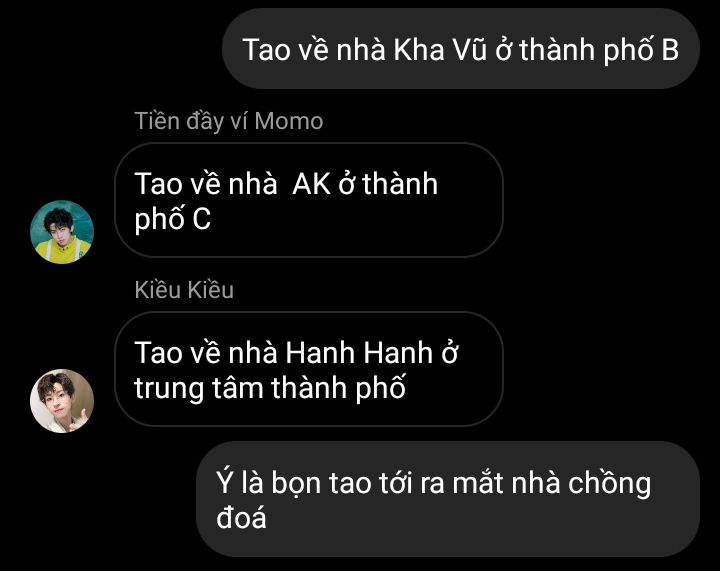Select the sender name Kiều Kiều
Viewport: 720px width, 571px height.
[184, 290]
